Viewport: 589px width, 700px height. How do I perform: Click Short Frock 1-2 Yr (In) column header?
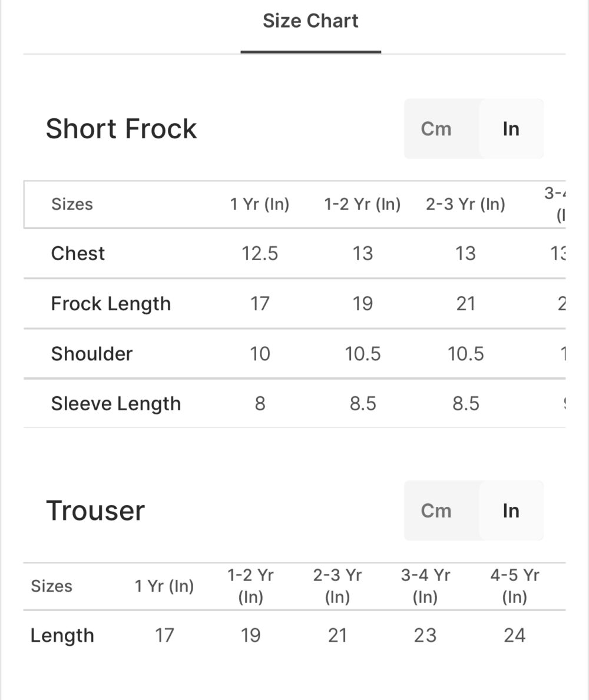tap(362, 204)
